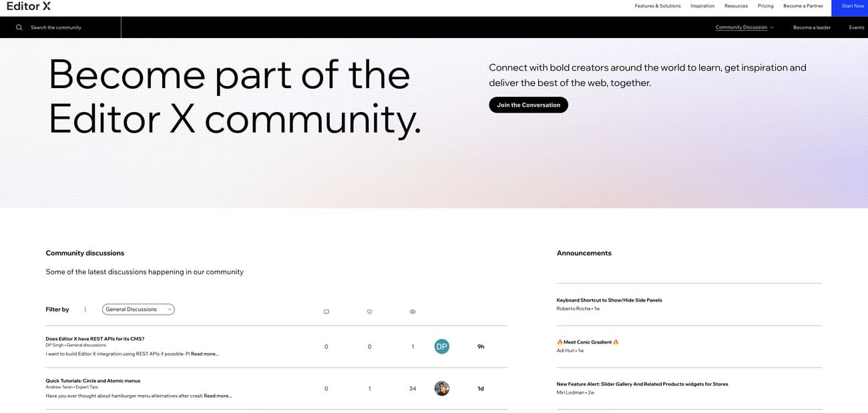868x413 pixels.
Task: Click the 9h timestamp
Action: tap(481, 346)
